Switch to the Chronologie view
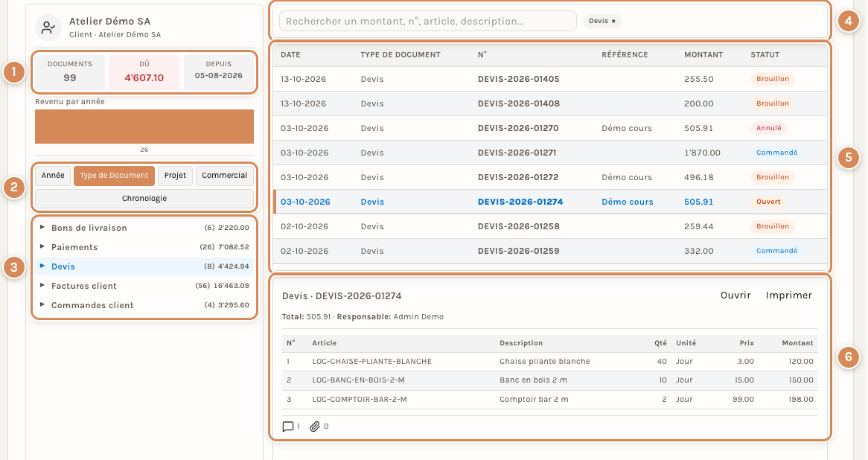Screen dimensions: 868x460 click(144, 198)
